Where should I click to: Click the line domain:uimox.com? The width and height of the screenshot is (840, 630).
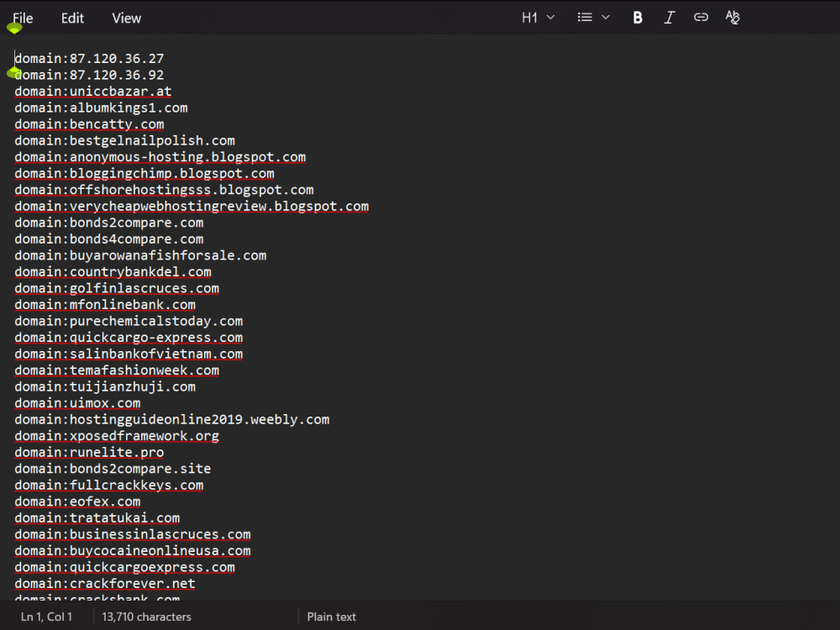77,403
